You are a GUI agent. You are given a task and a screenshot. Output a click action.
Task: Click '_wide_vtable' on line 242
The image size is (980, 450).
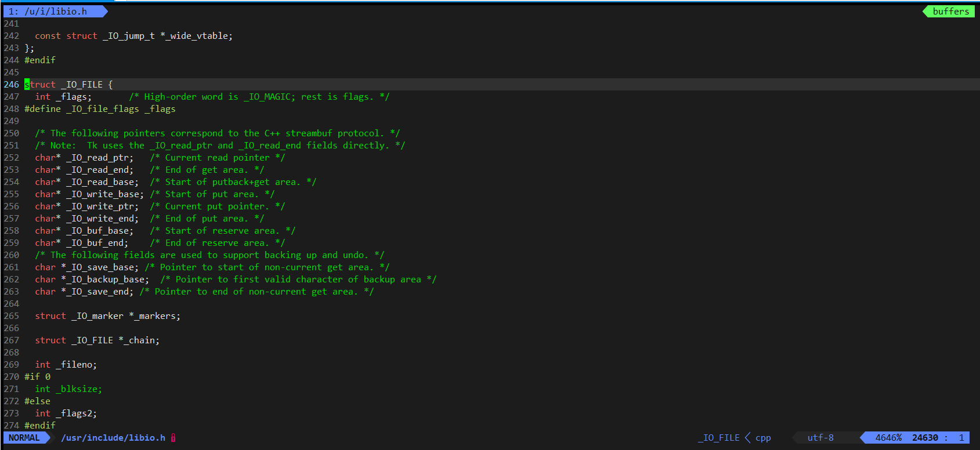click(198, 36)
